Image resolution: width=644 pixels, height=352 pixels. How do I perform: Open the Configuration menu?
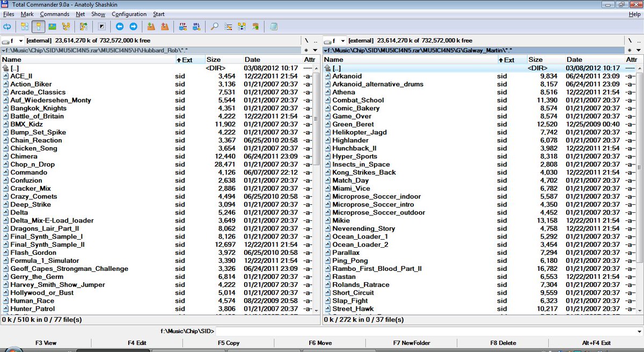click(129, 14)
